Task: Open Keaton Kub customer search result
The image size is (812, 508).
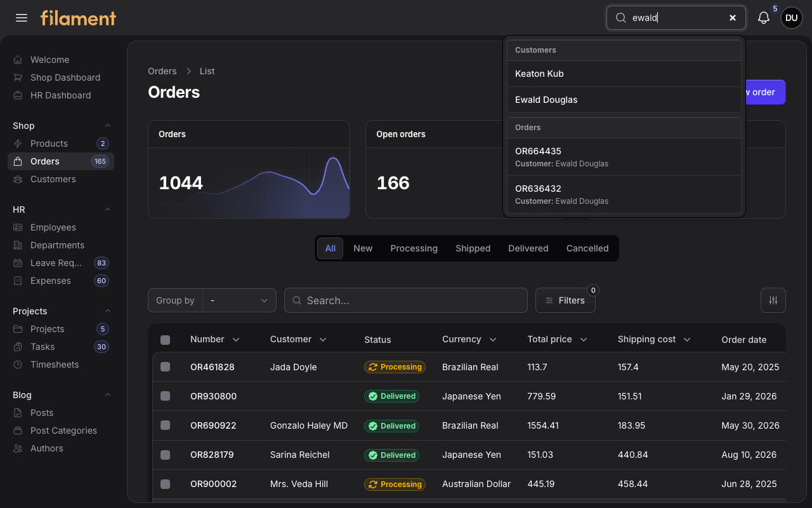Action: pos(624,74)
